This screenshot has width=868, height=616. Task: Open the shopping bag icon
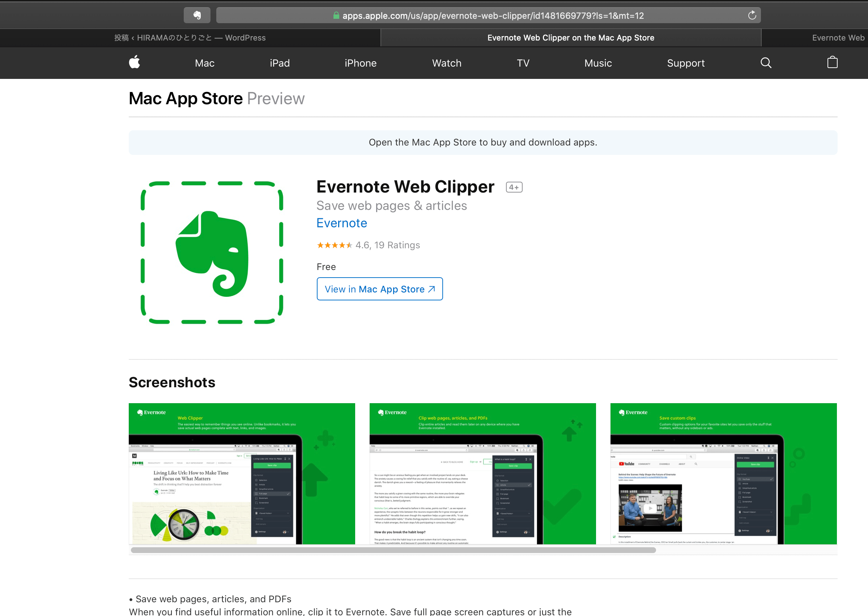click(x=832, y=63)
